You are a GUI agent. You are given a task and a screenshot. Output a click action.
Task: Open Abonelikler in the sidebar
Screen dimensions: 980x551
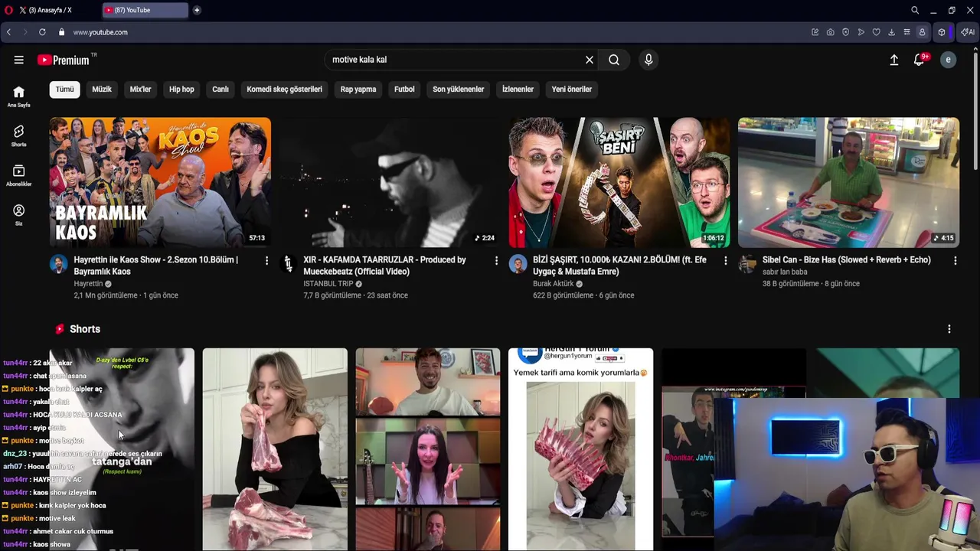click(x=18, y=176)
